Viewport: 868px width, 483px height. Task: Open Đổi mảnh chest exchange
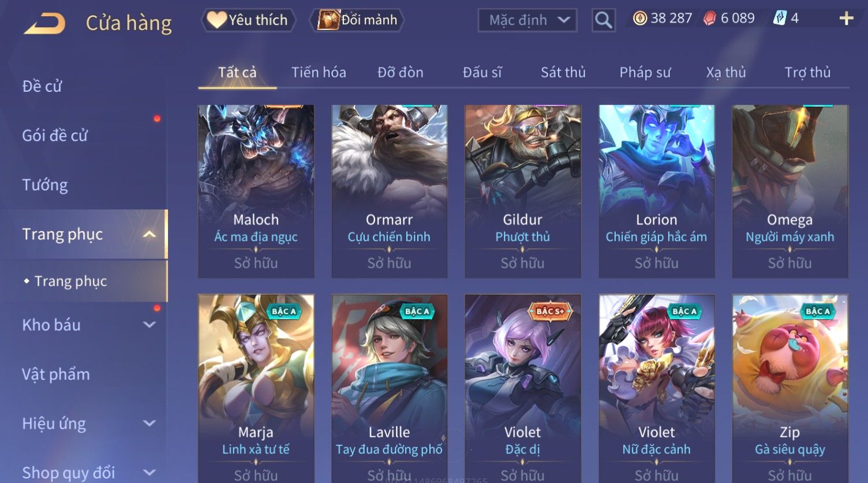pos(357,20)
